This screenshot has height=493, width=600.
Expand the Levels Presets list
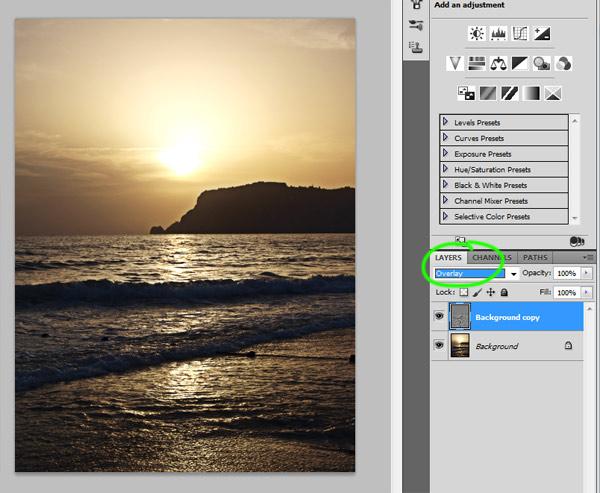click(x=445, y=122)
